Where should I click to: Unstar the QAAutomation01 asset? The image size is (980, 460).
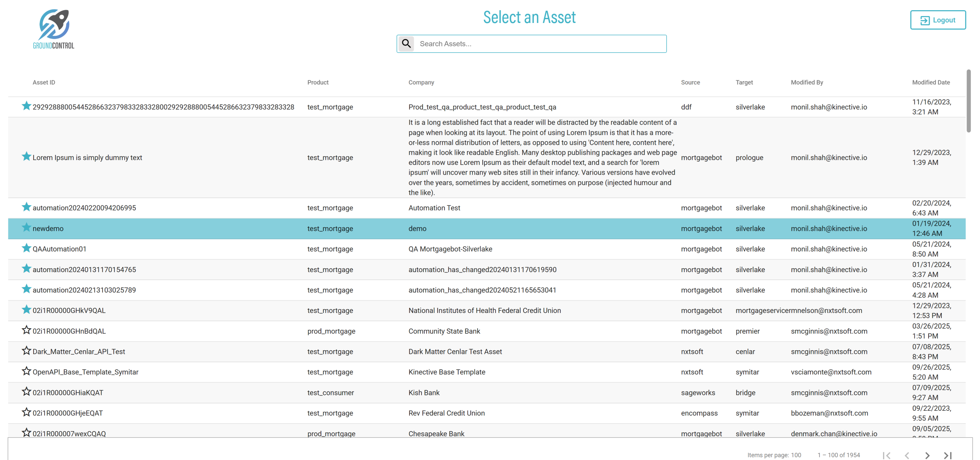[x=26, y=248]
